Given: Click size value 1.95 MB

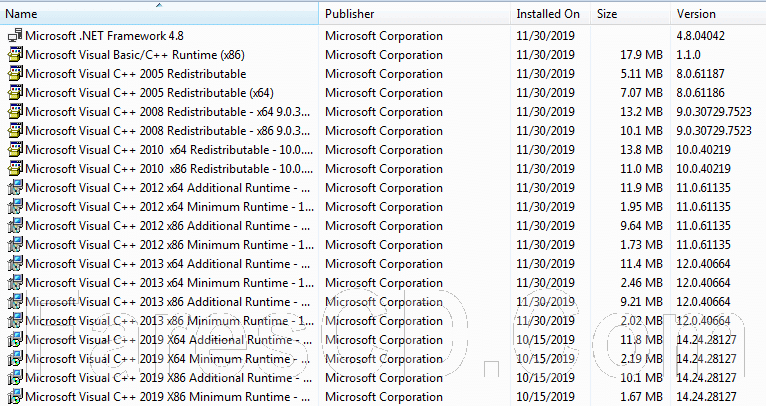Looking at the screenshot, I should point(641,207).
